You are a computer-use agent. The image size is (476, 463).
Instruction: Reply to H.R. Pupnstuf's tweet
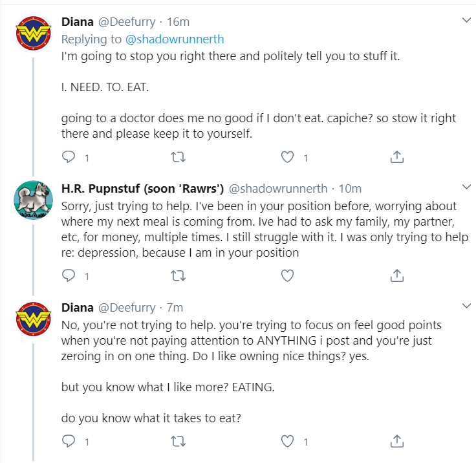click(x=69, y=275)
